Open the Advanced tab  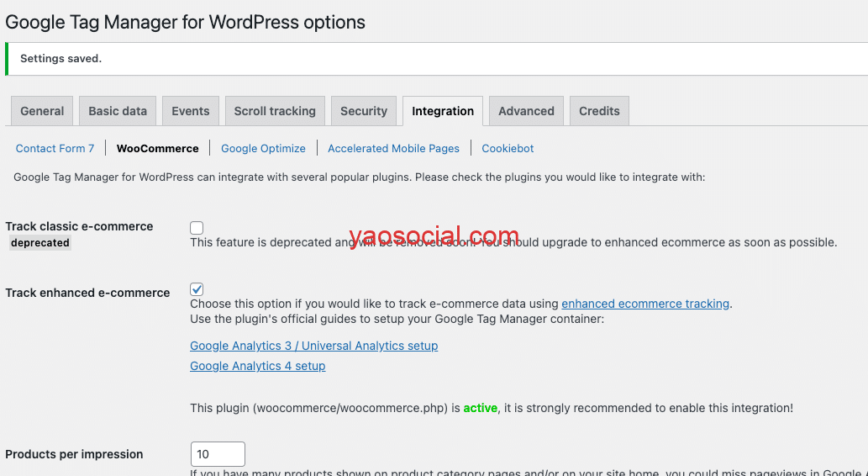pyautogui.click(x=526, y=111)
